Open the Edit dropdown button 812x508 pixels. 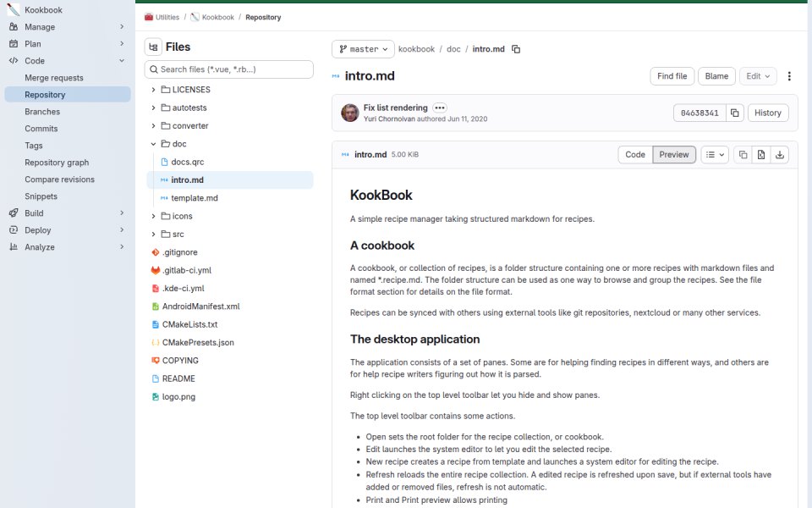[758, 76]
